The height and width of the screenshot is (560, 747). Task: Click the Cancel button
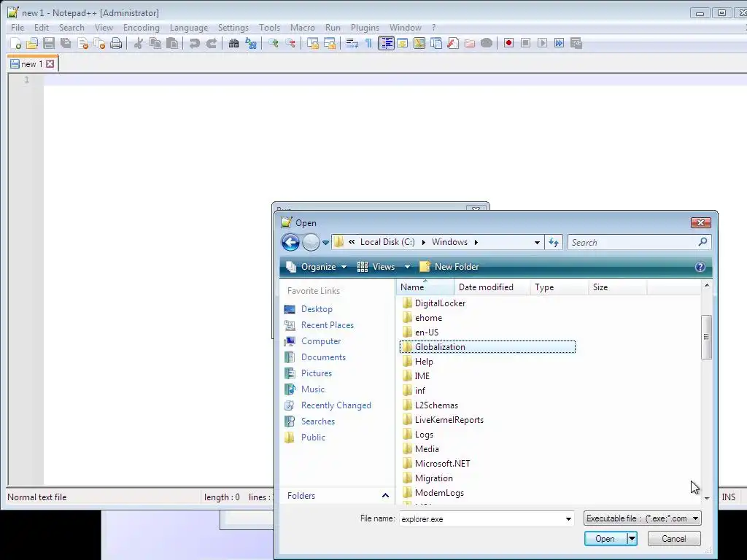point(673,539)
